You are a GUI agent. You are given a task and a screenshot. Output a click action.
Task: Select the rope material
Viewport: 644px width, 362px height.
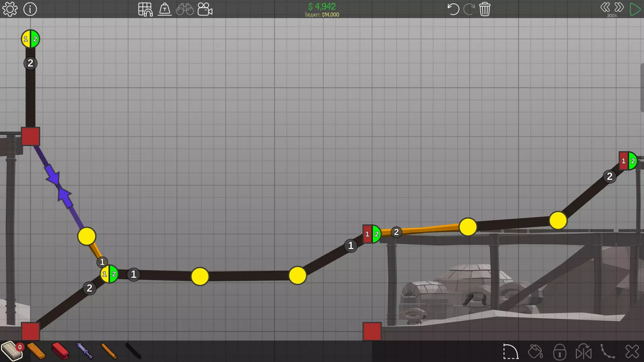click(x=109, y=351)
